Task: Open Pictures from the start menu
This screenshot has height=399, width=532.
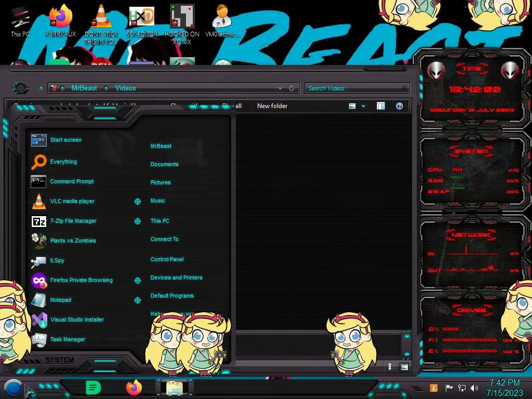Action: coord(161,182)
